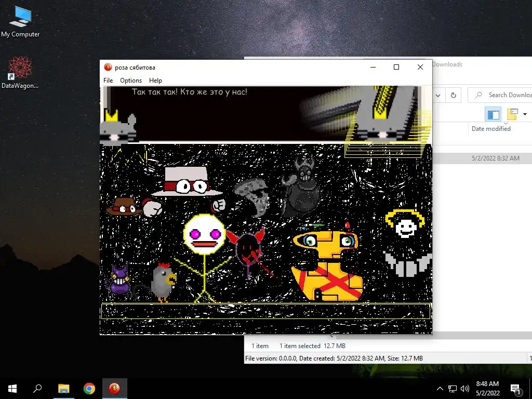
Task: Select the Flash Player taskbar icon
Action: (x=115, y=389)
